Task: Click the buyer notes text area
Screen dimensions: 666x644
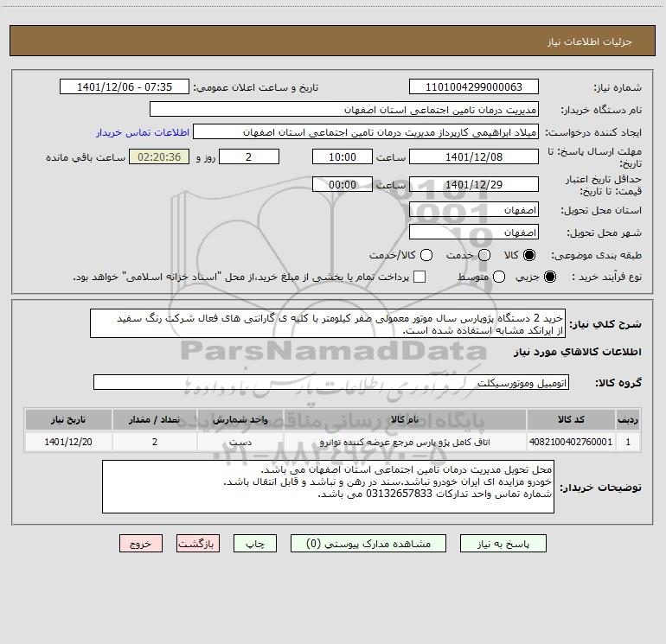Action: (328, 487)
